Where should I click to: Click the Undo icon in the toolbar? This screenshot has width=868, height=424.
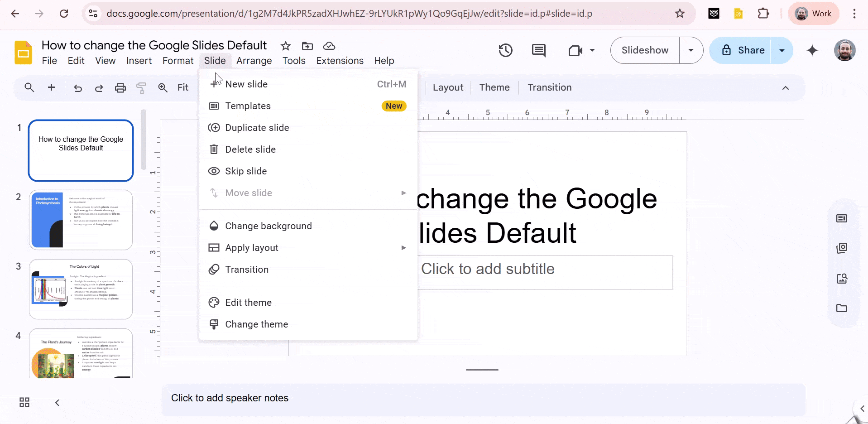click(78, 87)
